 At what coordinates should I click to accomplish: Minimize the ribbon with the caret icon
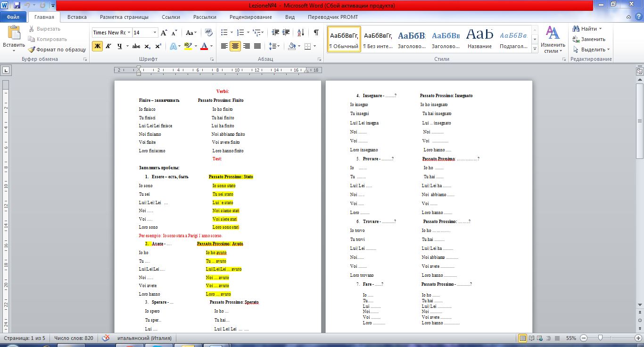click(627, 17)
